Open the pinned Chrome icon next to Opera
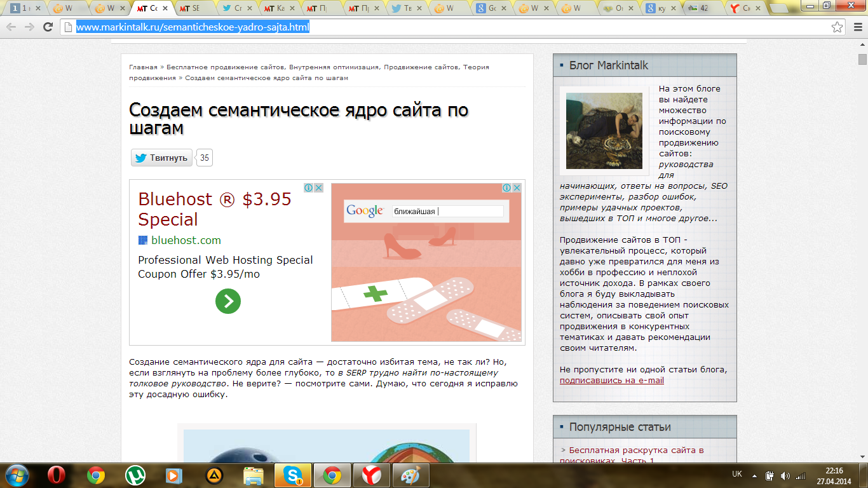Screen dimensions: 868x488 (x=96, y=475)
